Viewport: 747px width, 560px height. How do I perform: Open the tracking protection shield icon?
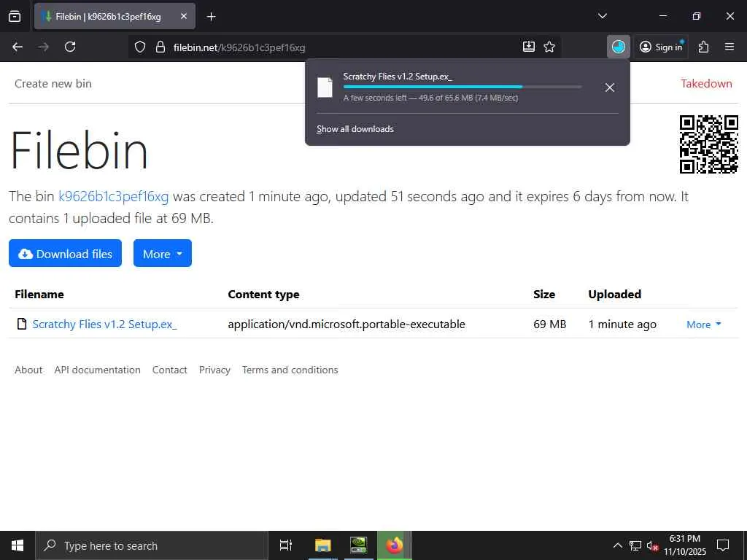click(x=139, y=47)
